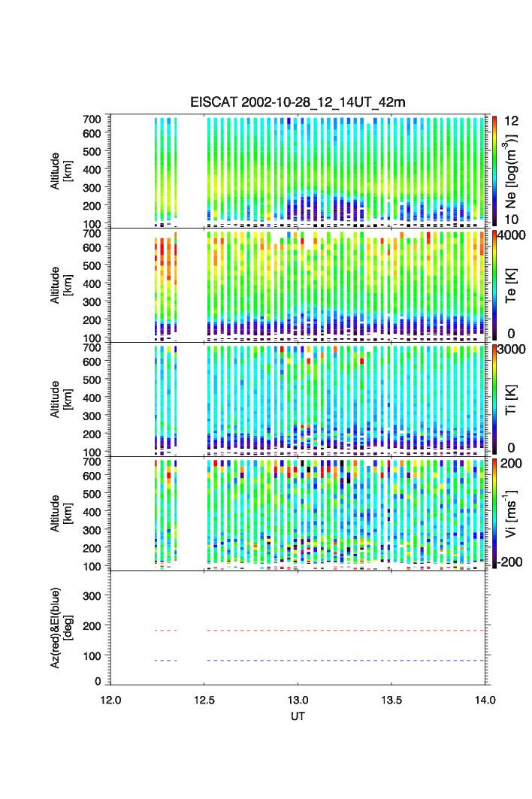Image resolution: width=532 pixels, height=799 pixels.
Task: Click the 13.0 tick on the UT axis
Action: coord(298,701)
